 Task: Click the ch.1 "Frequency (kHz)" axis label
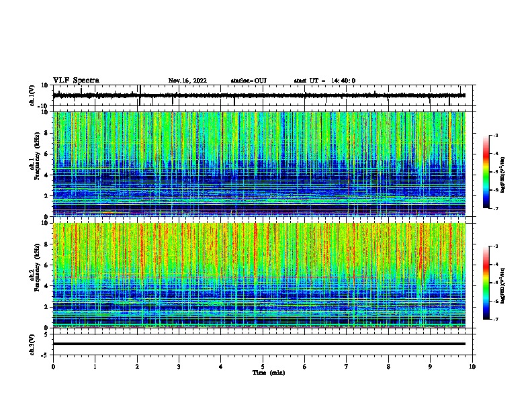[37, 156]
